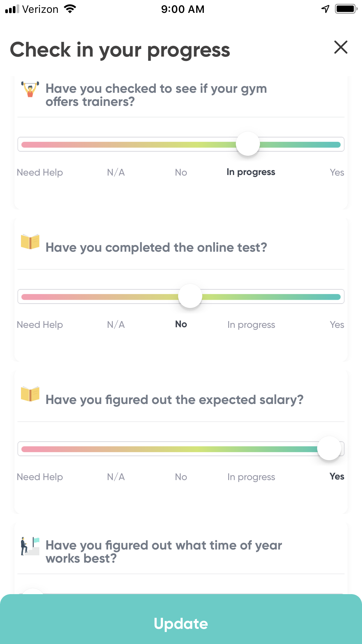Tap the expected salary slider handle
This screenshot has height=644, width=362.
[x=329, y=448]
